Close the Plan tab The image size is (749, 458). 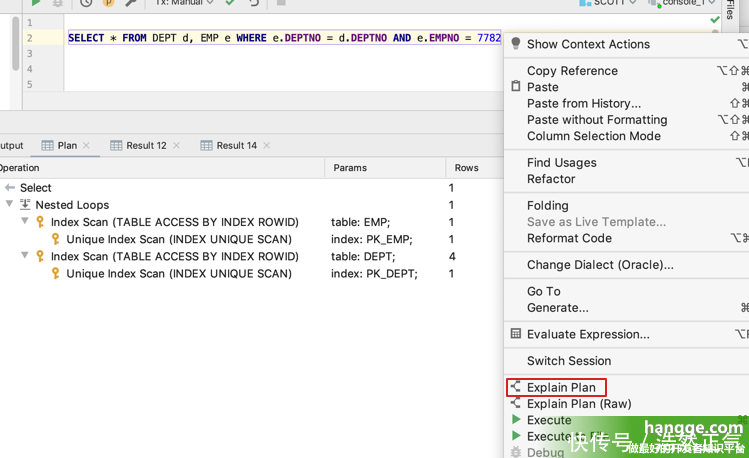[x=86, y=145]
